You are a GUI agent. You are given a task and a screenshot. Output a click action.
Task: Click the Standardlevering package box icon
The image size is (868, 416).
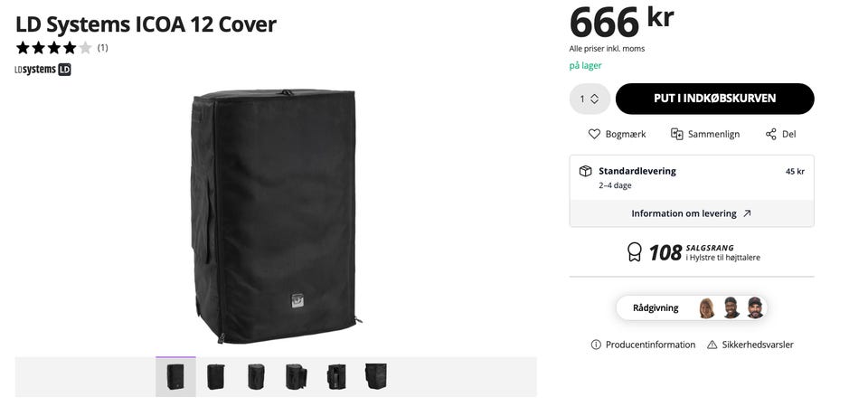pyautogui.click(x=585, y=171)
